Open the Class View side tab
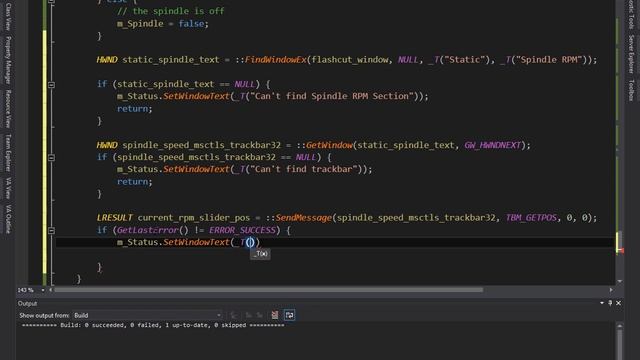The image size is (640, 360). click(8, 16)
